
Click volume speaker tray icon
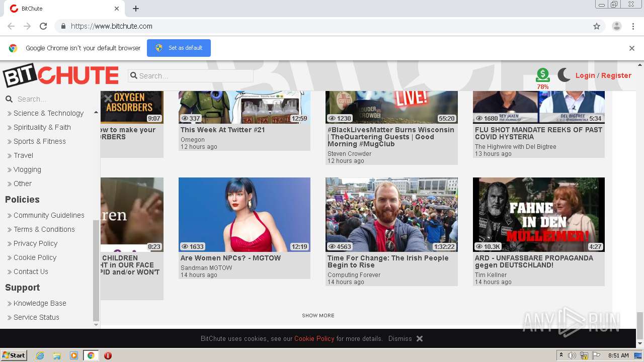(x=572, y=355)
